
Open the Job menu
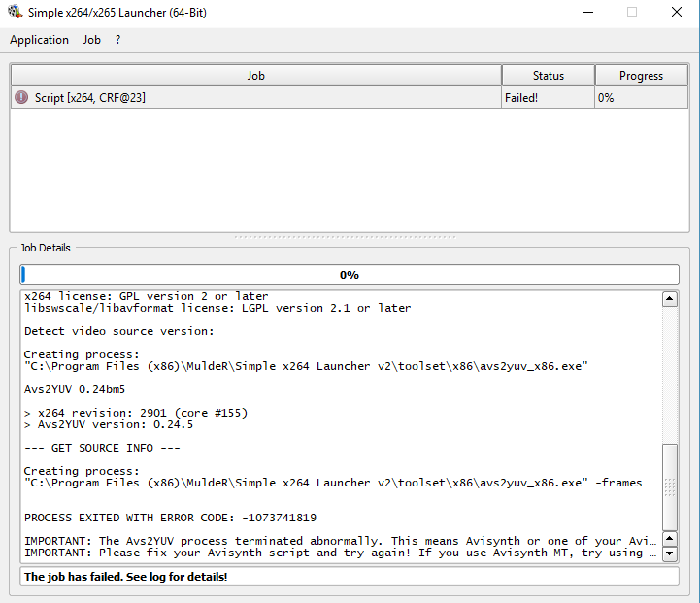91,40
